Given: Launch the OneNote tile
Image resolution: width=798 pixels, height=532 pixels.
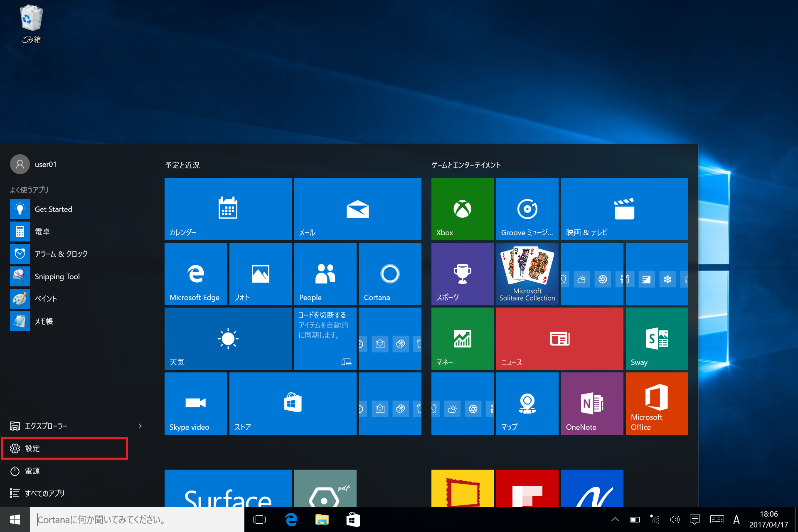Looking at the screenshot, I should 592,403.
